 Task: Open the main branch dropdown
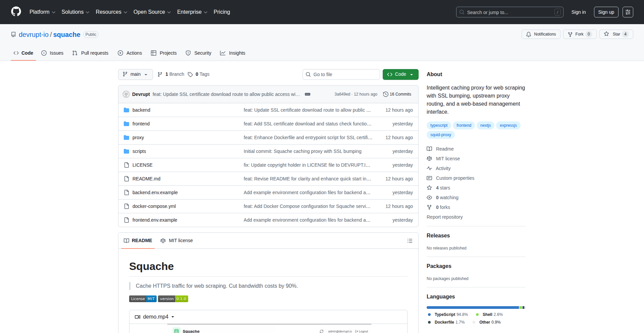pos(135,74)
